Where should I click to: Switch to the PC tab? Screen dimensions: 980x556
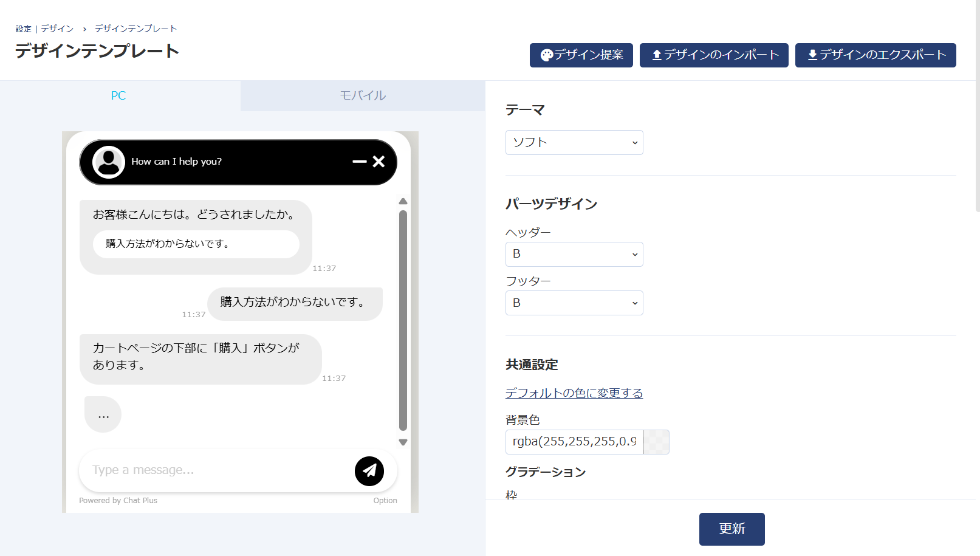click(120, 96)
